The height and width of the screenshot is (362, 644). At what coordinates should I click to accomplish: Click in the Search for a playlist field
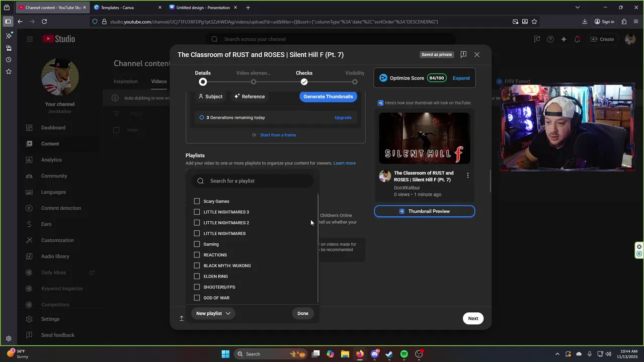[253, 181]
